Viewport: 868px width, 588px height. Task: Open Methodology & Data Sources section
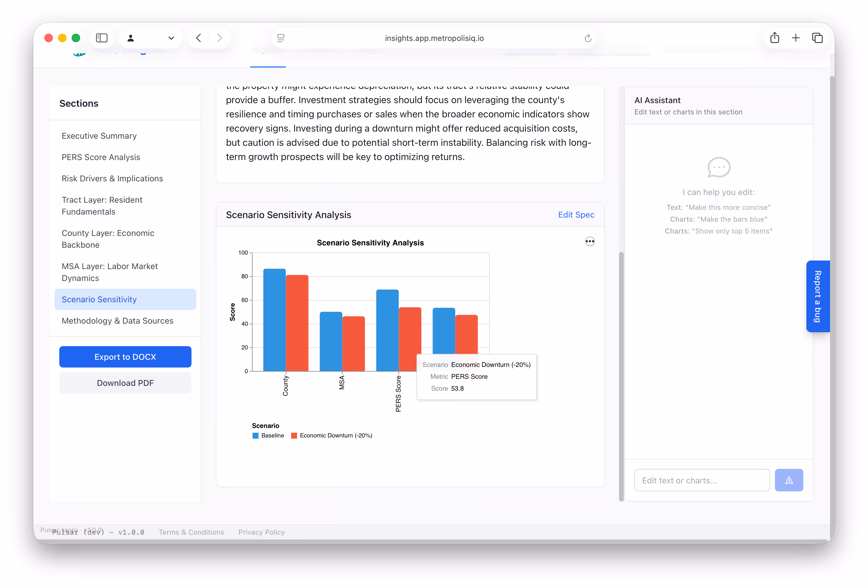pos(117,321)
